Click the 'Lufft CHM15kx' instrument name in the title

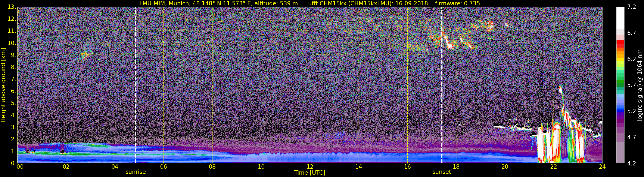[x=326, y=3]
